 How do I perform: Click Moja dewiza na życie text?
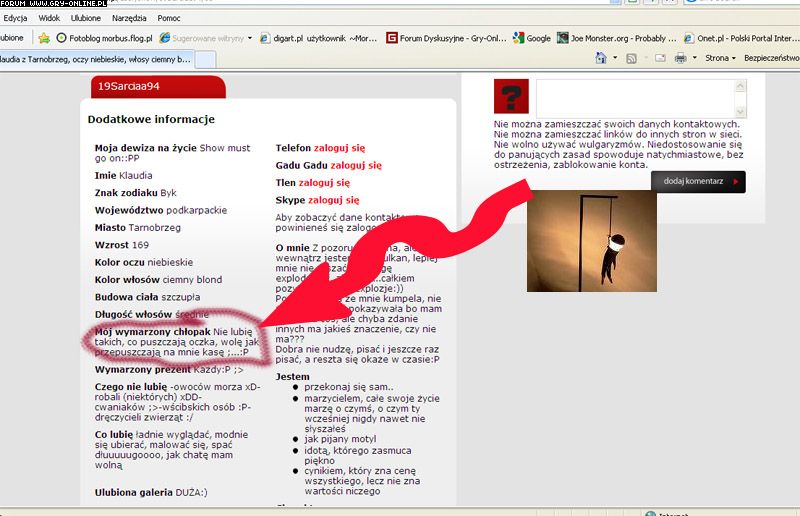tap(172, 153)
